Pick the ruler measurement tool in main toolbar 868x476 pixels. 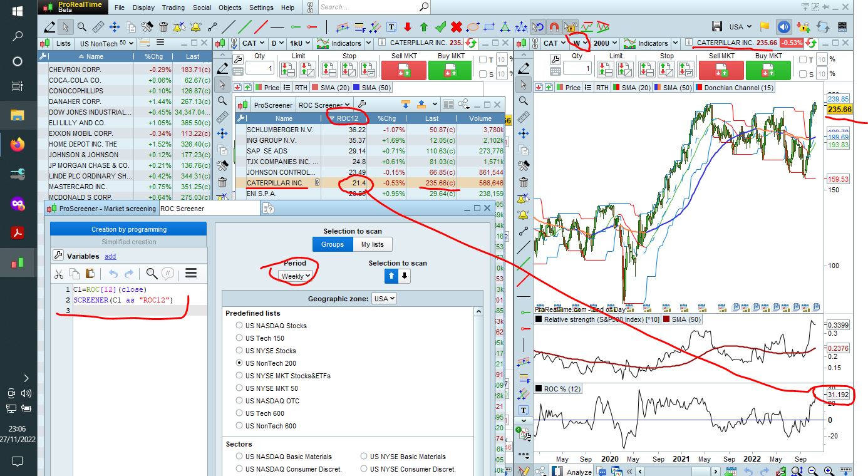click(98, 27)
